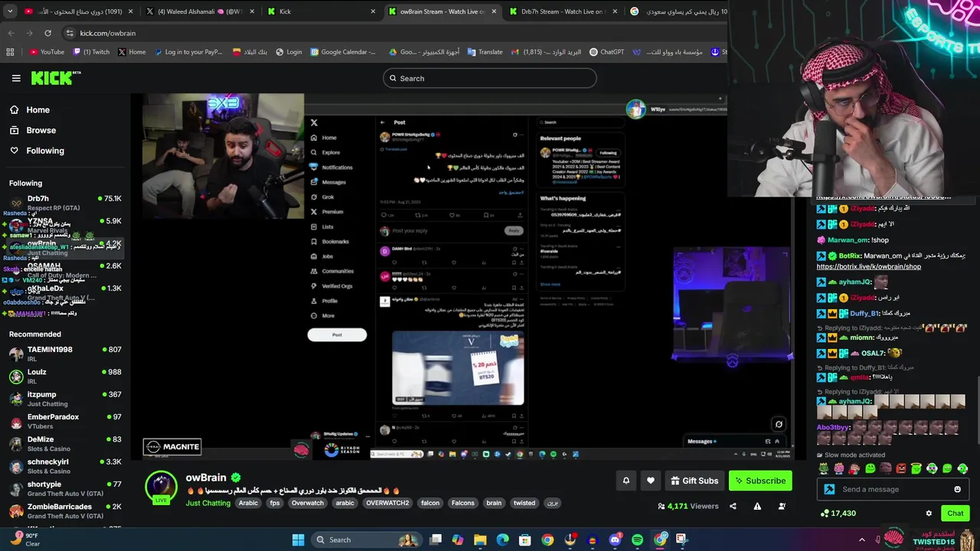
Task: Click the refresh icon on video player
Action: tap(779, 424)
